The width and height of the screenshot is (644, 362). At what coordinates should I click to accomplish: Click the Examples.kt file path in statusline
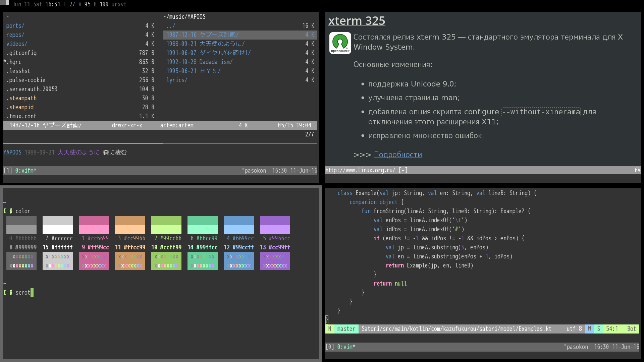(457, 329)
